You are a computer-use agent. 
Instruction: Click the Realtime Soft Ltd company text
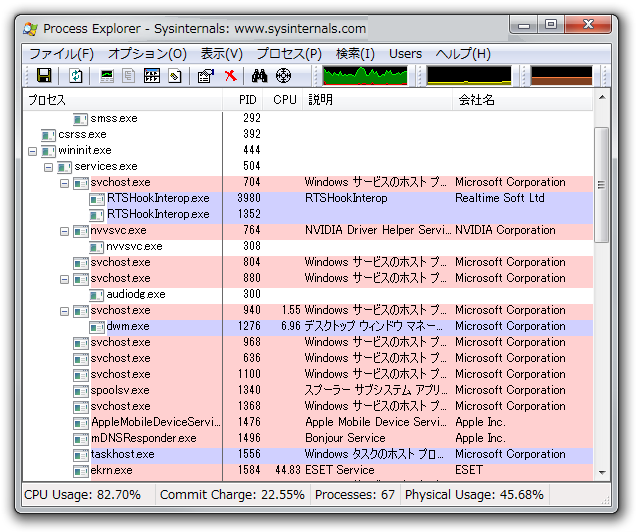(x=500, y=199)
